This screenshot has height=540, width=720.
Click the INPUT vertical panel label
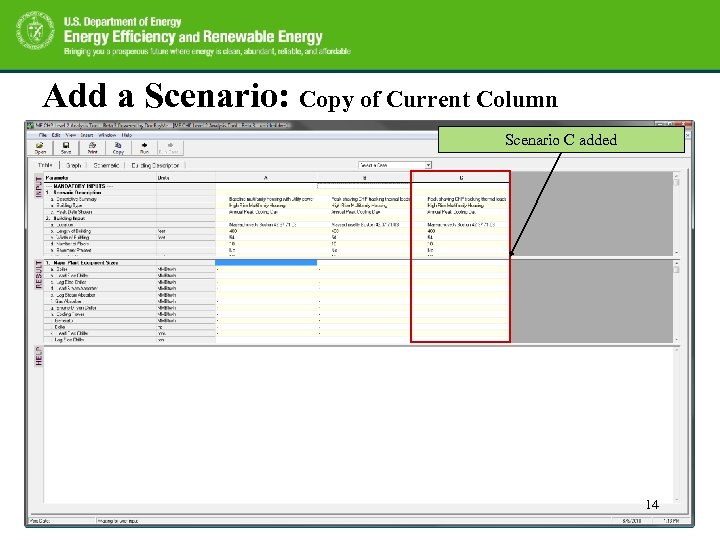[x=39, y=187]
